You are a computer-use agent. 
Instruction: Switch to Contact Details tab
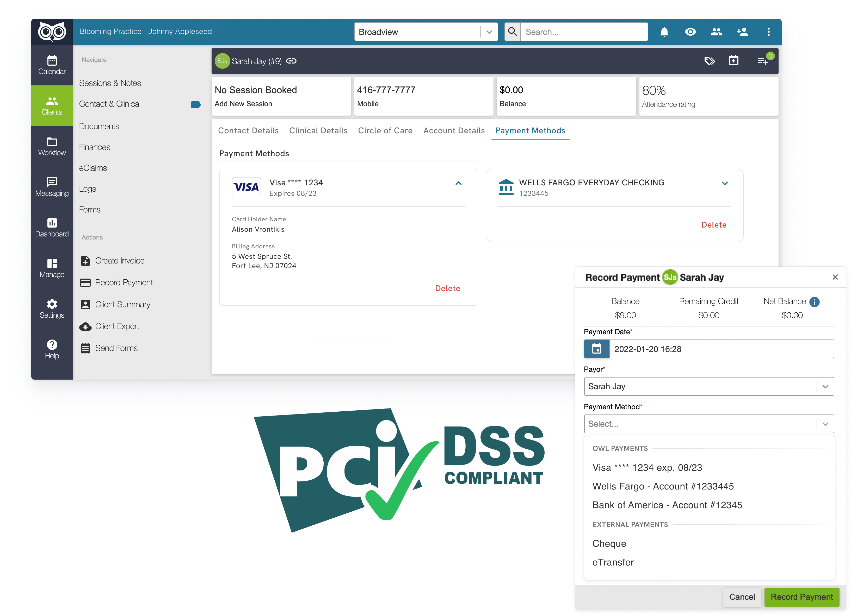tap(248, 130)
